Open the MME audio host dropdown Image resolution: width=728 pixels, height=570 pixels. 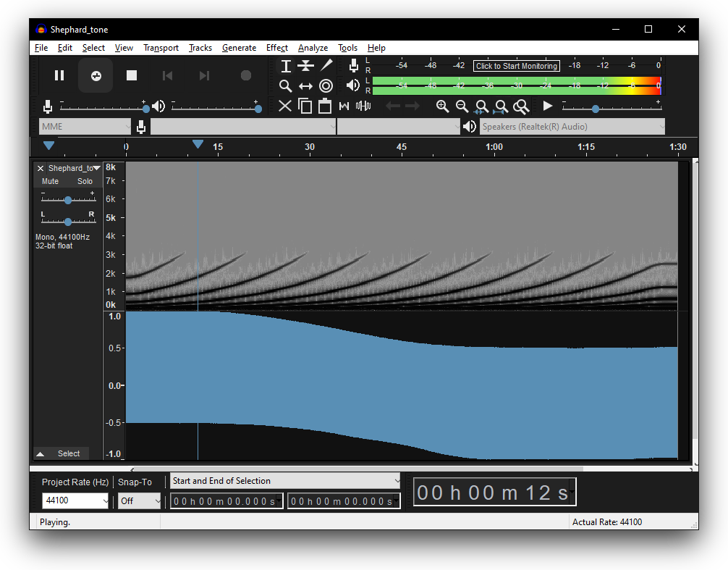85,126
